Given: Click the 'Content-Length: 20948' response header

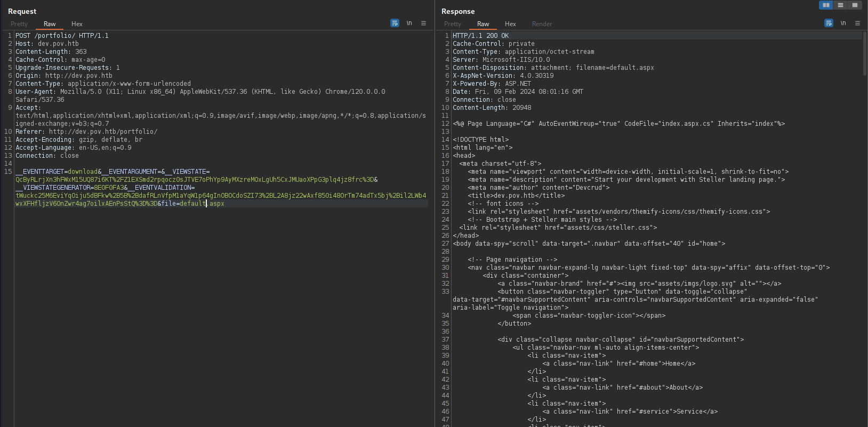Looking at the screenshot, I should (492, 108).
